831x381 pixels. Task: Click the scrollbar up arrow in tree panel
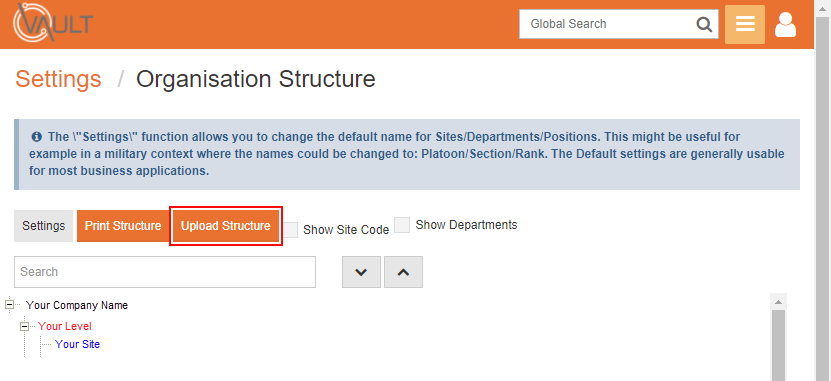click(778, 302)
